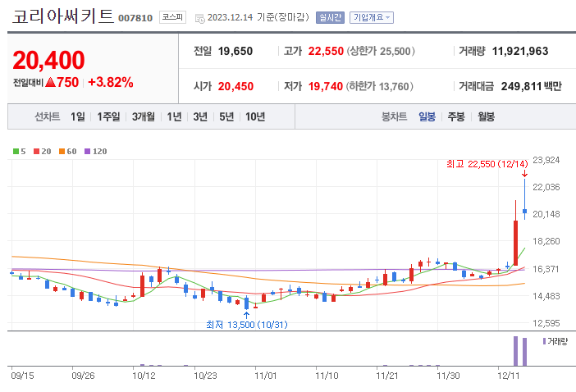Image resolution: width=576 pixels, height=392 pixels.
Task: Click the 16,371 price axis label
Action: click(x=546, y=269)
